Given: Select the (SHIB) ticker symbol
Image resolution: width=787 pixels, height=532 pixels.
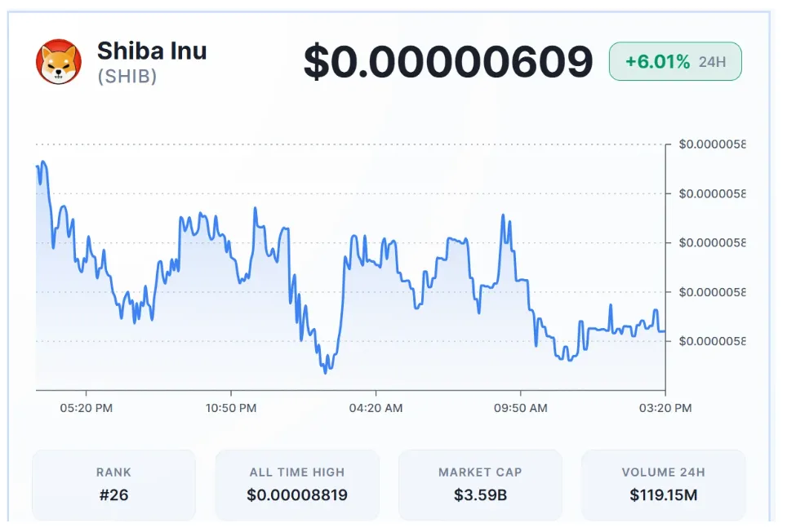Looking at the screenshot, I should [127, 77].
